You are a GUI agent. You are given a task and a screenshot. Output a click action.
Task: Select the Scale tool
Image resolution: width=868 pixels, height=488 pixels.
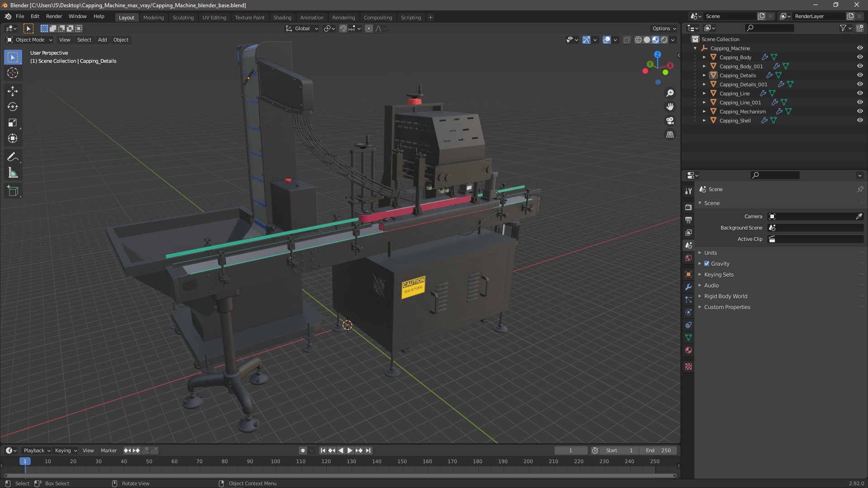coord(13,123)
